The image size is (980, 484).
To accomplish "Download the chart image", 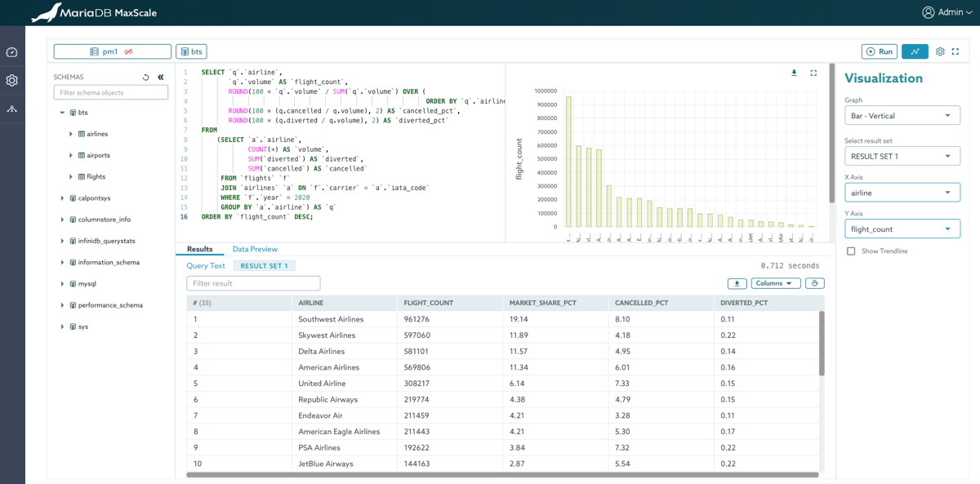I will click(793, 73).
